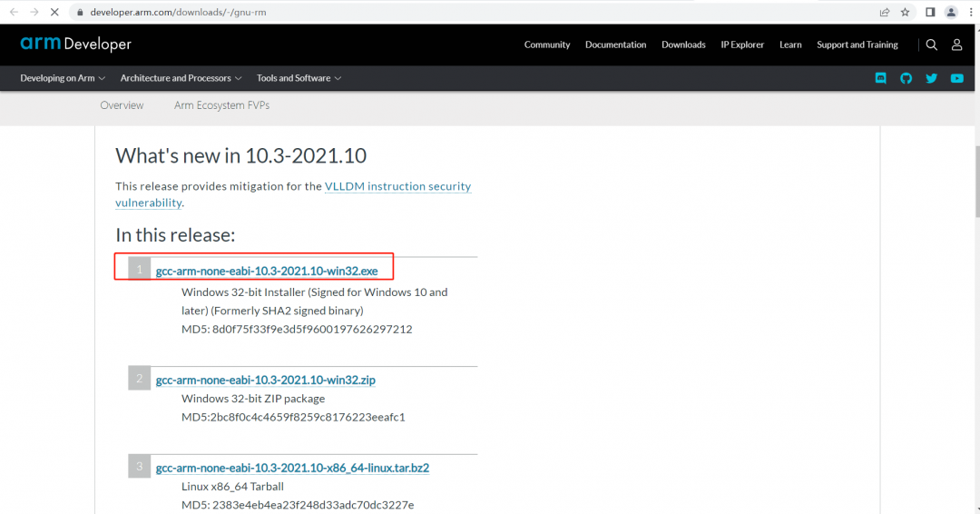Stop page loading with X button
Image resolution: width=980 pixels, height=514 pixels.
coord(54,12)
